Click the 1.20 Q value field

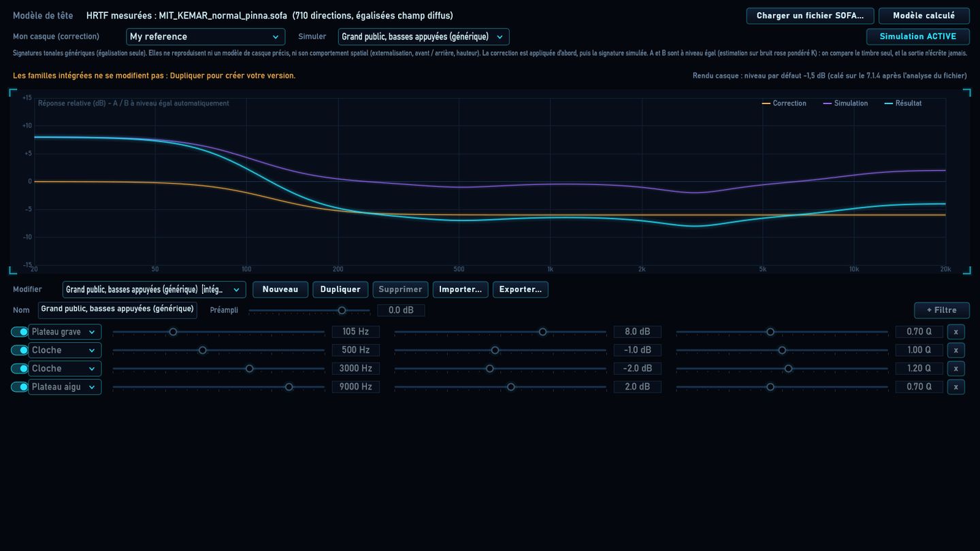pos(919,369)
